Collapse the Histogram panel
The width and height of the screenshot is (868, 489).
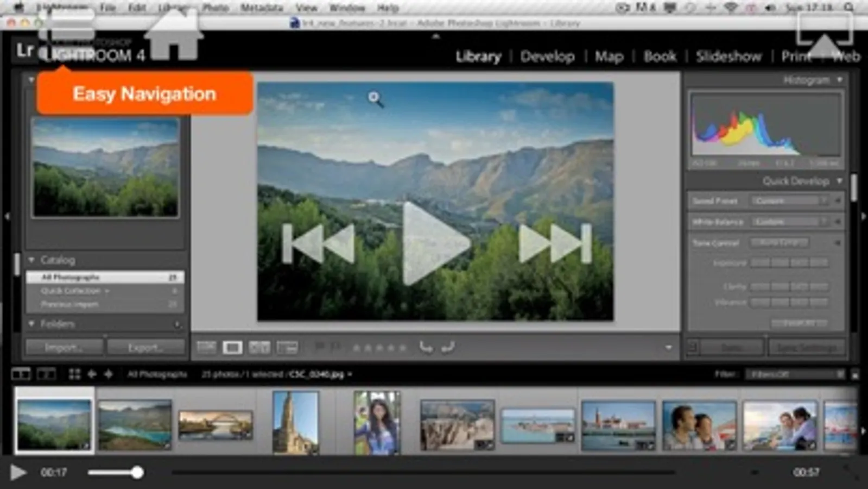coord(840,80)
